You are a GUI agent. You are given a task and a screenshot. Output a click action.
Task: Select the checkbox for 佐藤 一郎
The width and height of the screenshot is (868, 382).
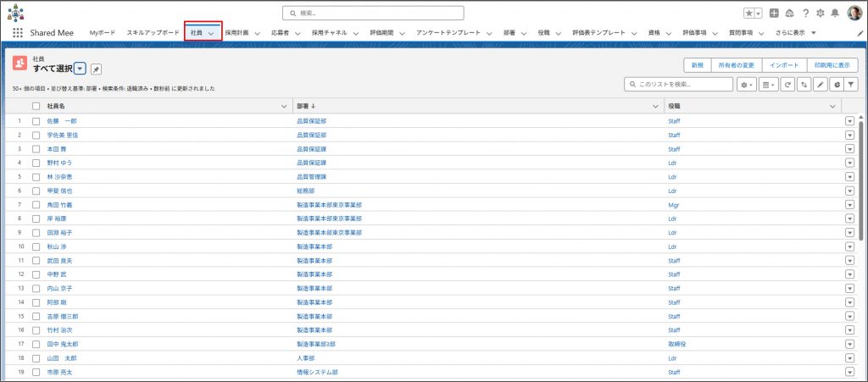click(36, 121)
